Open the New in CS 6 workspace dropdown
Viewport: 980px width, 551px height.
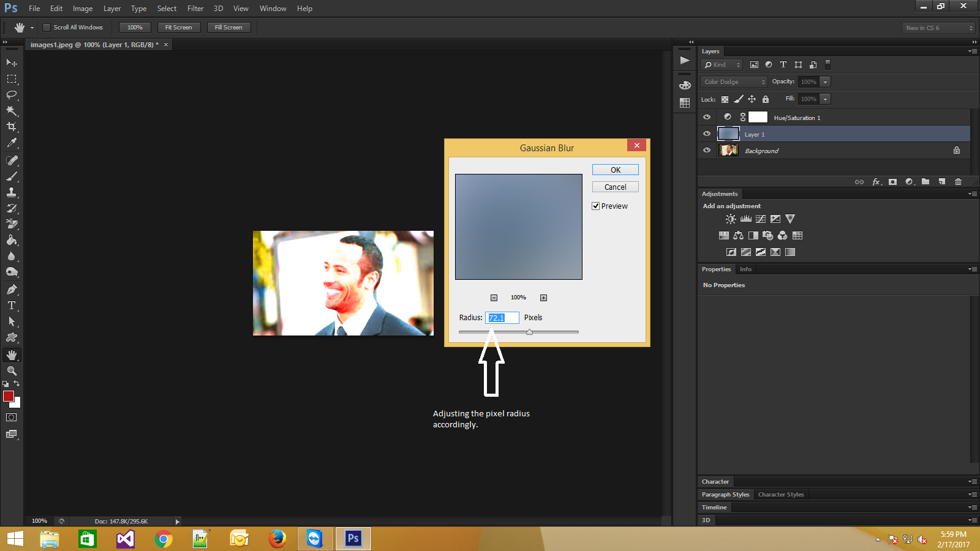(x=939, y=28)
